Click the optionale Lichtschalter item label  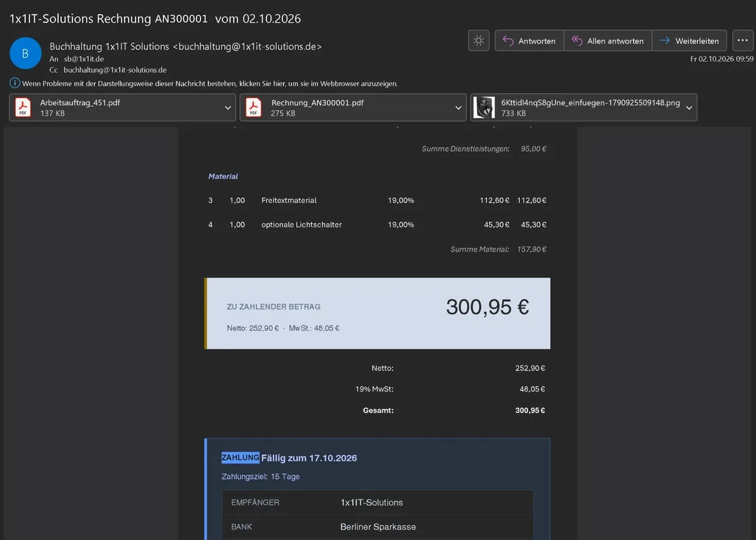tap(302, 224)
